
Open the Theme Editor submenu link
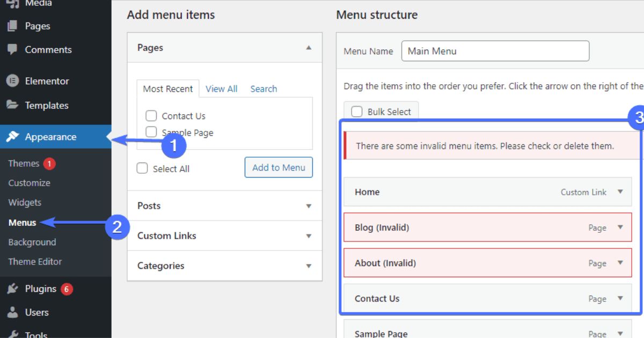35,261
